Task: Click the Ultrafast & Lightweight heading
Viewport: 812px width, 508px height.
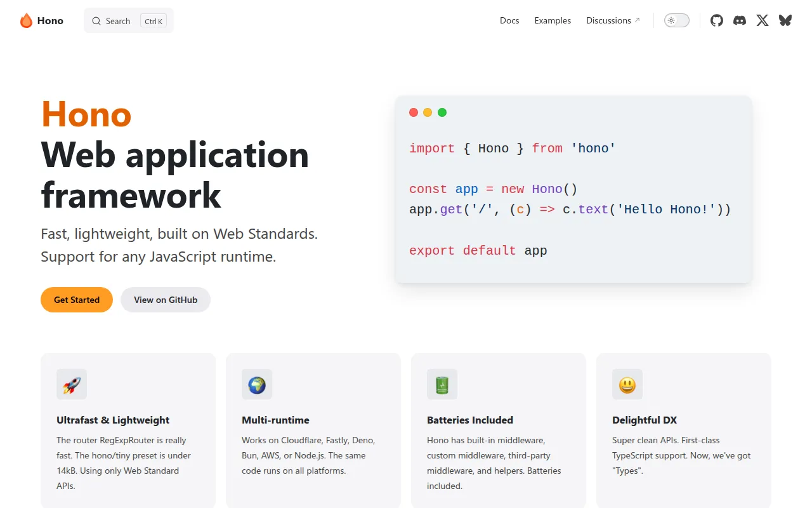Action: coord(113,420)
